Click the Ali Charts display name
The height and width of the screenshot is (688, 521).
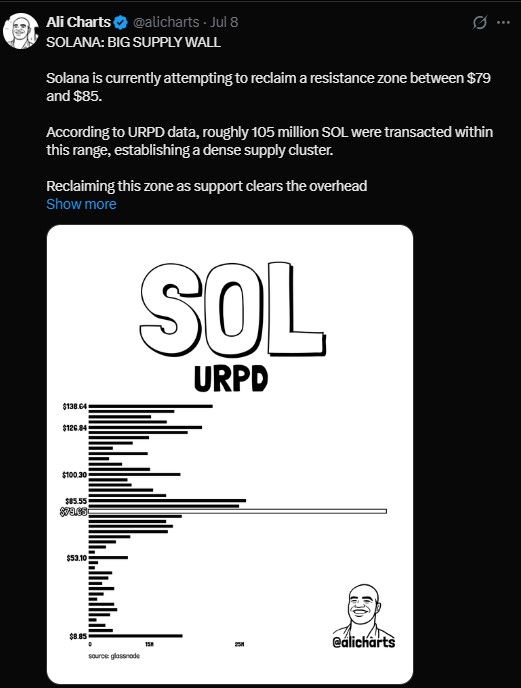78,22
